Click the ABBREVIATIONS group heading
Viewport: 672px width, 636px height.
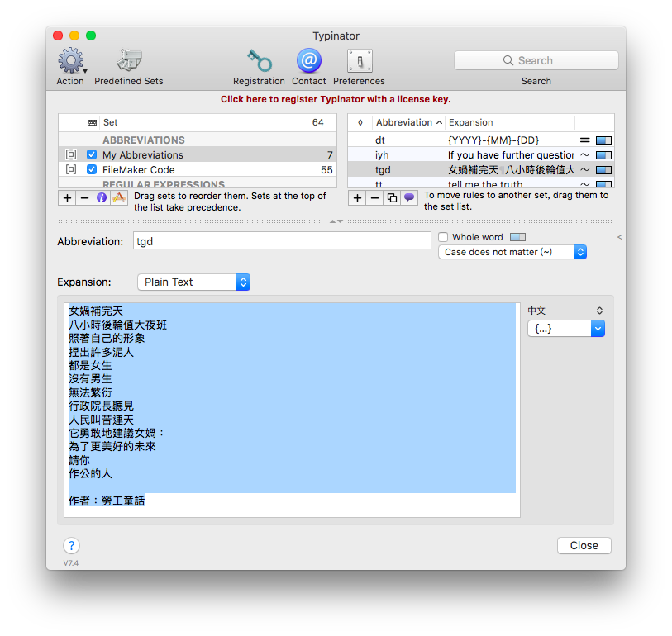click(x=144, y=140)
